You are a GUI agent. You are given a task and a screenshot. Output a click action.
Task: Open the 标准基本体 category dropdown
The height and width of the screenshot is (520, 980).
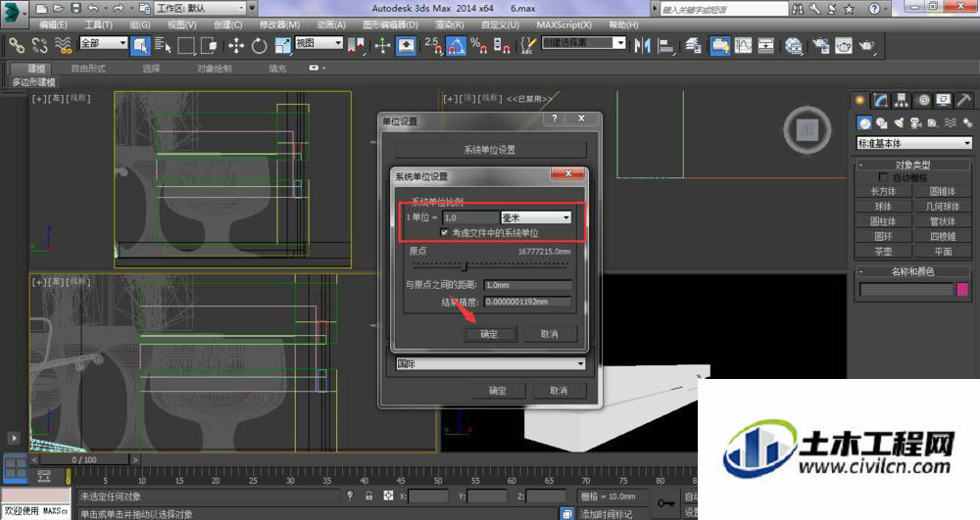[913, 143]
